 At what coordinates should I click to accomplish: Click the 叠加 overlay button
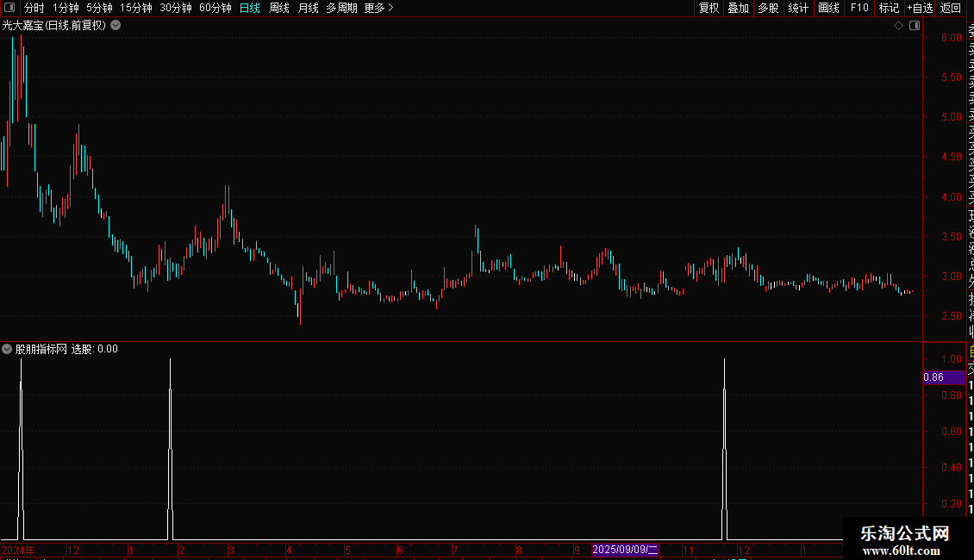(738, 8)
